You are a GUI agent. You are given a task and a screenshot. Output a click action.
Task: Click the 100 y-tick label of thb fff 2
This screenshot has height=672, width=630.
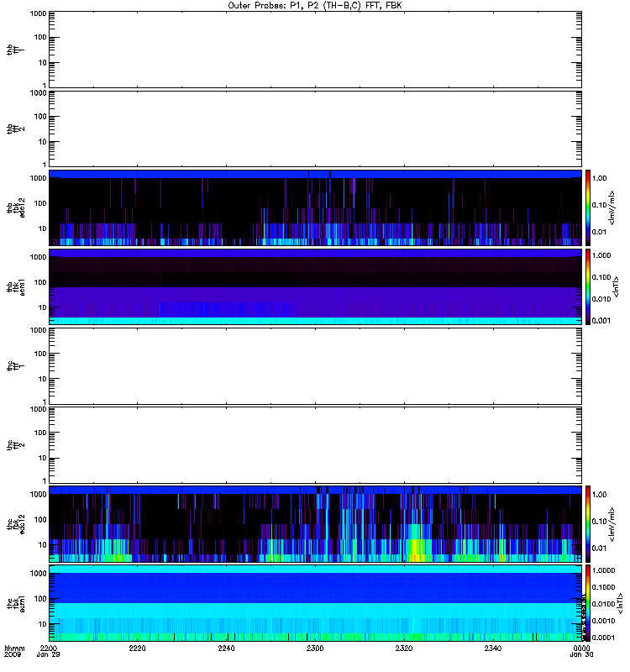40,117
